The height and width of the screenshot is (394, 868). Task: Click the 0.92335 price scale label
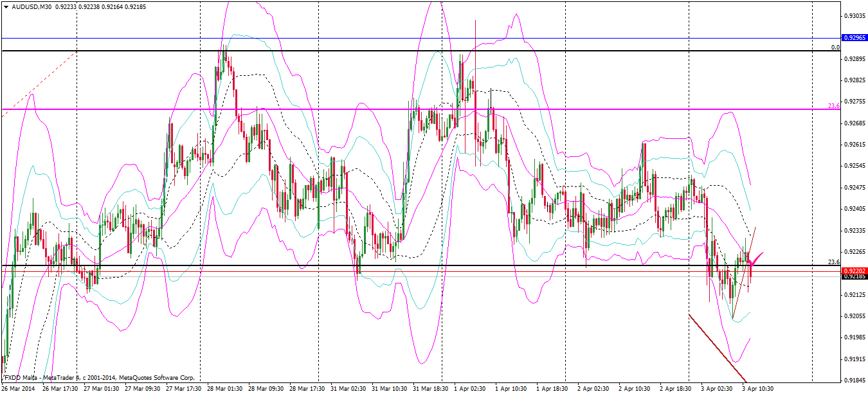pos(854,230)
